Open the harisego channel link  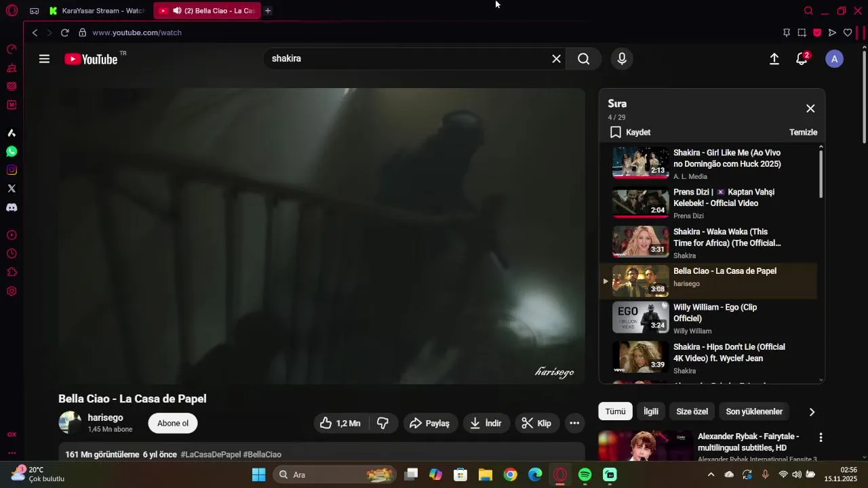coord(105,418)
